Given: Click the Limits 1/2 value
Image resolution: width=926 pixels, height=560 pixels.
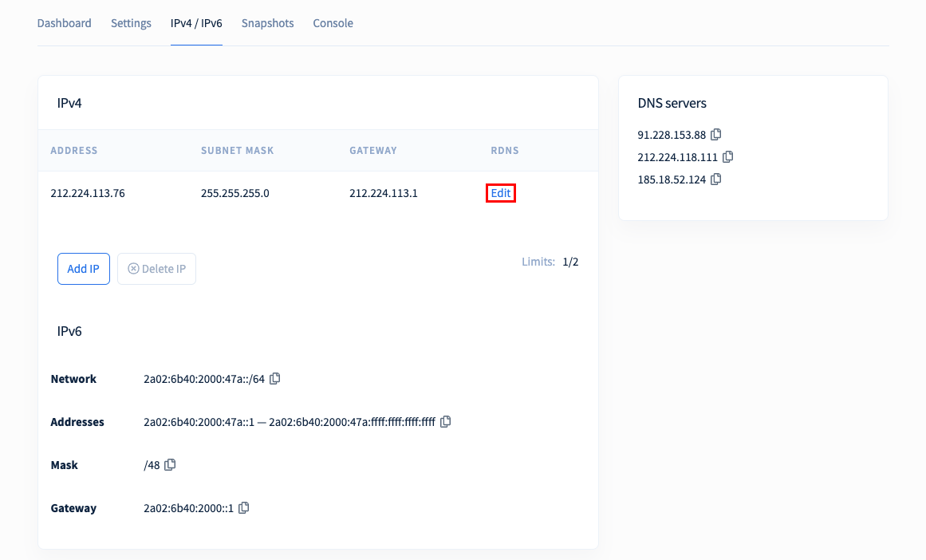Looking at the screenshot, I should tap(570, 262).
